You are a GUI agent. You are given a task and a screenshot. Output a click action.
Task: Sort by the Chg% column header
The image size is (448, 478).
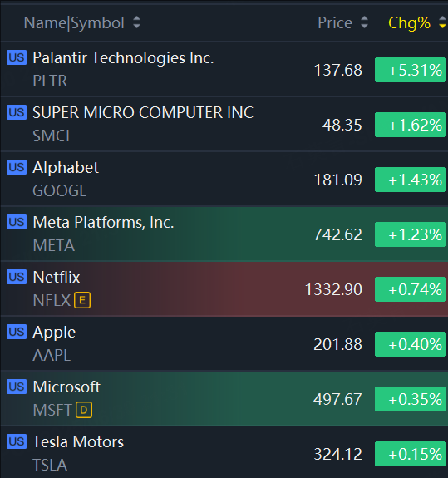pyautogui.click(x=409, y=23)
